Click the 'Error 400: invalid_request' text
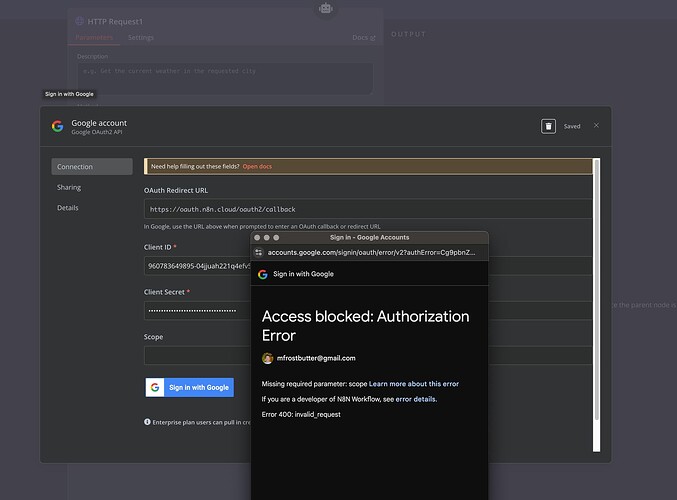The height and width of the screenshot is (500, 677). [301, 415]
